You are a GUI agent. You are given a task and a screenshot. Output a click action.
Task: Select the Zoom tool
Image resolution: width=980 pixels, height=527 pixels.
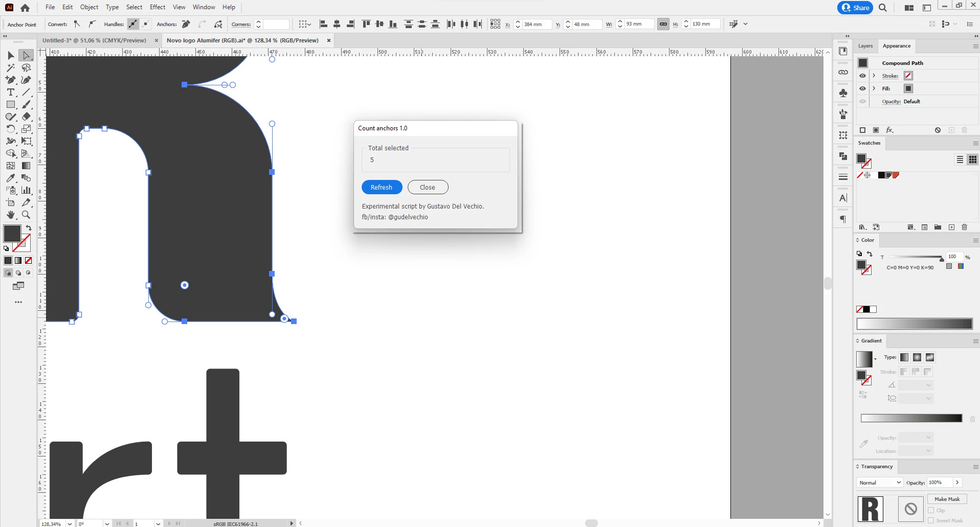[x=27, y=215]
